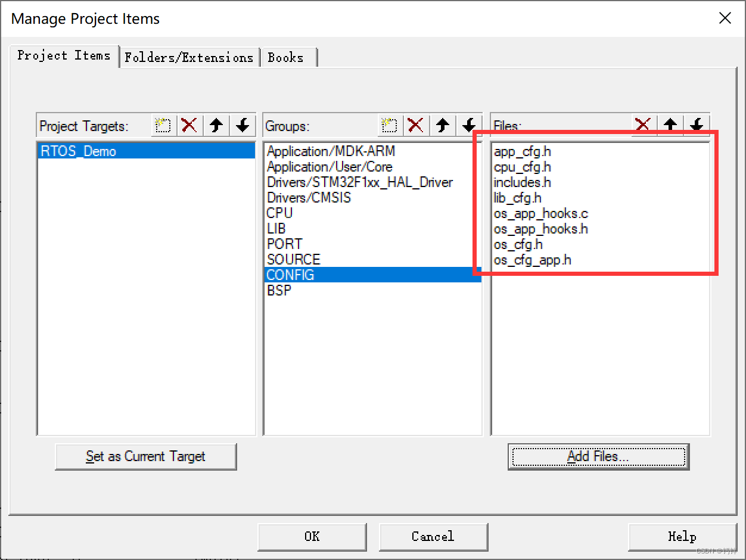Move selected file up
Viewport: 746px width, 560px height.
pos(670,125)
